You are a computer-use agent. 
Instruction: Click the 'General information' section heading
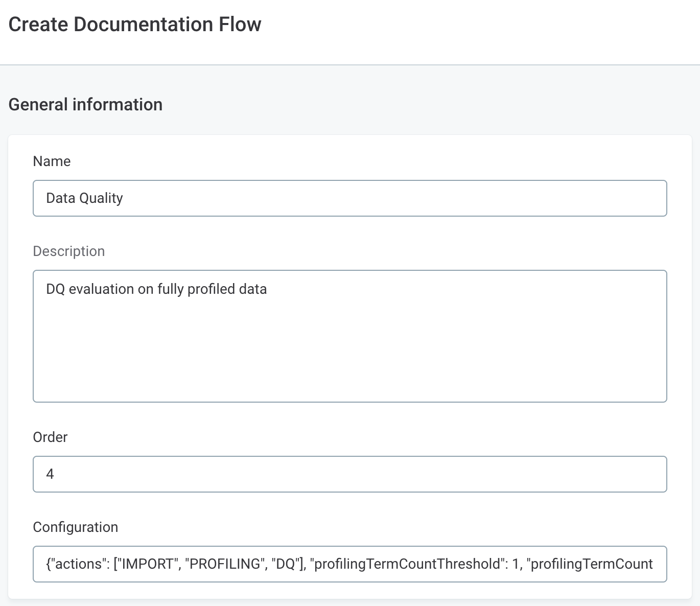click(x=85, y=104)
